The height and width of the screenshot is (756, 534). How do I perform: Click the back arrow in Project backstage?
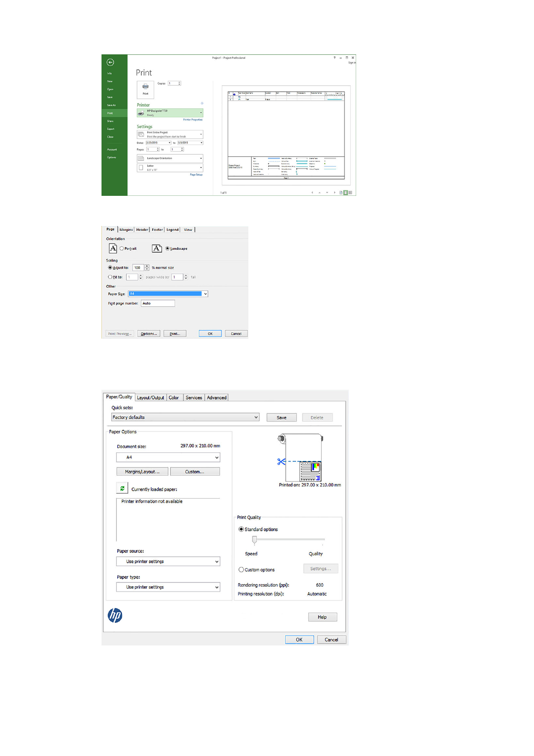pyautogui.click(x=110, y=62)
